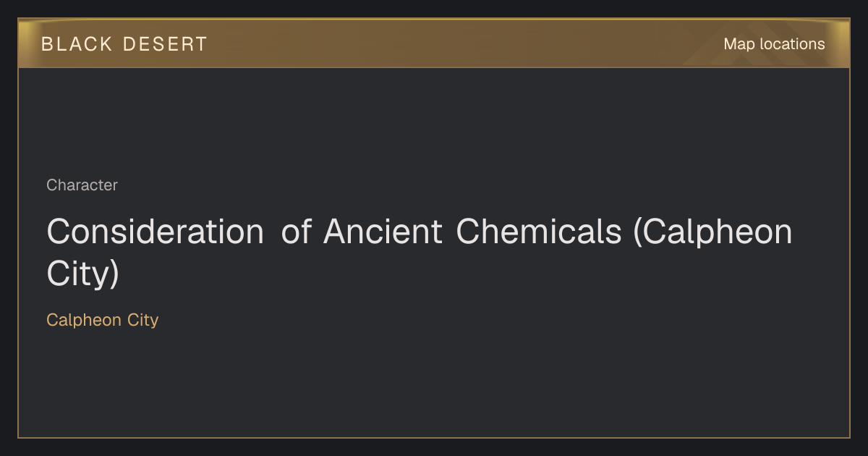Click the word of in the title
The width and height of the screenshot is (868, 456).
pos(294,232)
